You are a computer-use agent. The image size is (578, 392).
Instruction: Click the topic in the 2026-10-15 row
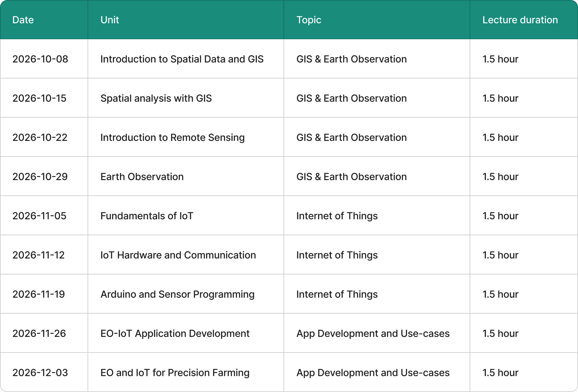351,98
